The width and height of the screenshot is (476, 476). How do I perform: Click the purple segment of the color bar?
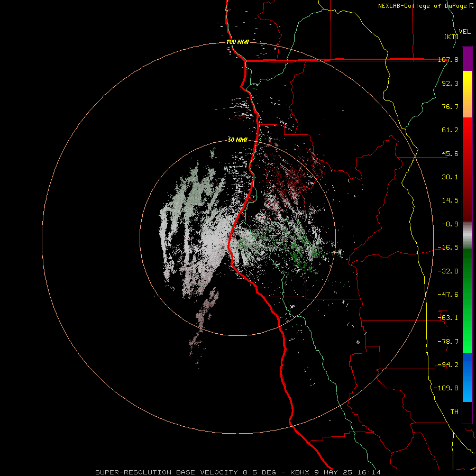pyautogui.click(x=467, y=59)
